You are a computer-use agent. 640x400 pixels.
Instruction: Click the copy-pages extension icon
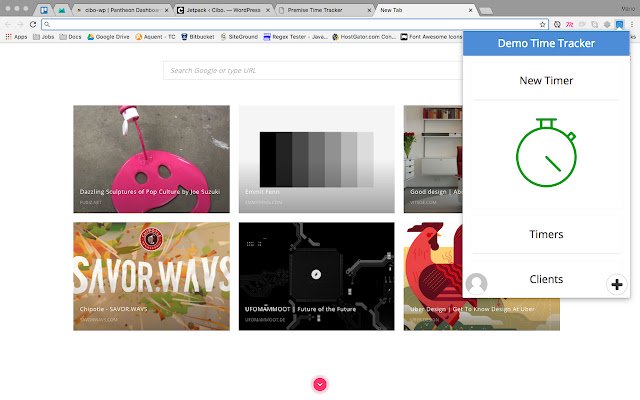595,24
